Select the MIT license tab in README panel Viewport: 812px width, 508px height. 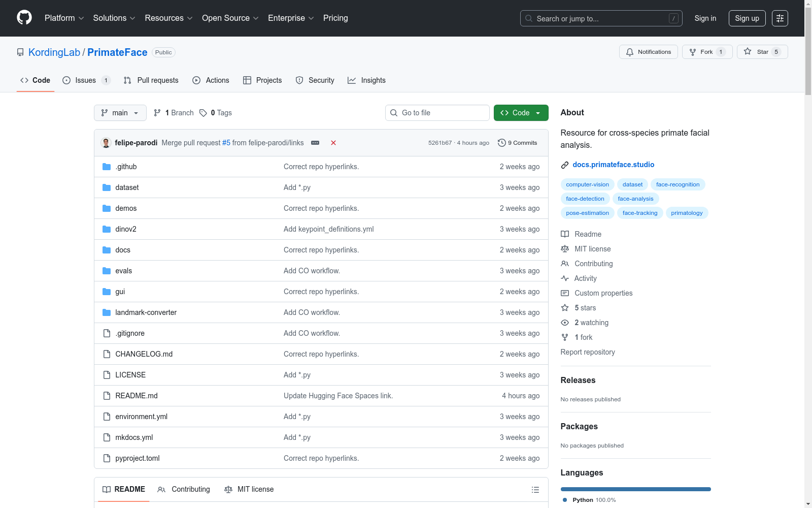[x=249, y=489]
